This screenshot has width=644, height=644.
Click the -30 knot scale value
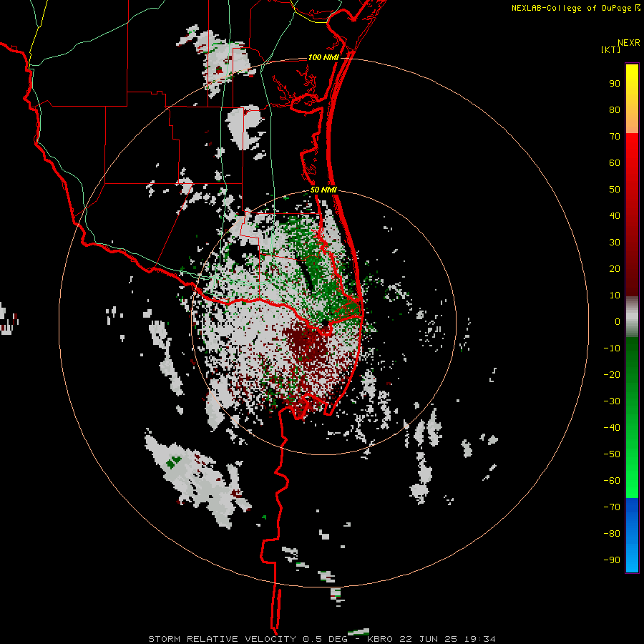click(x=612, y=401)
